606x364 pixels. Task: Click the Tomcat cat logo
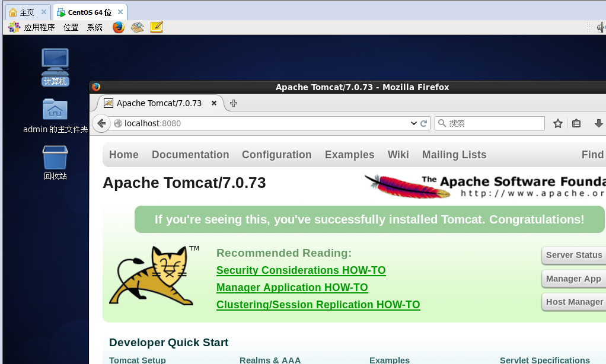point(155,276)
